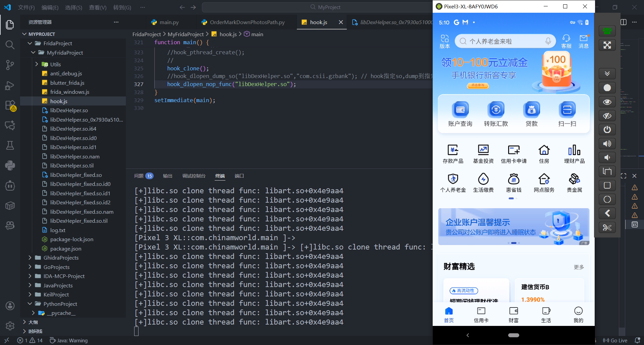Image resolution: width=644 pixels, height=345 pixels.
Task: Toggle device screen off with crossed-eye icon
Action: pyautogui.click(x=607, y=116)
